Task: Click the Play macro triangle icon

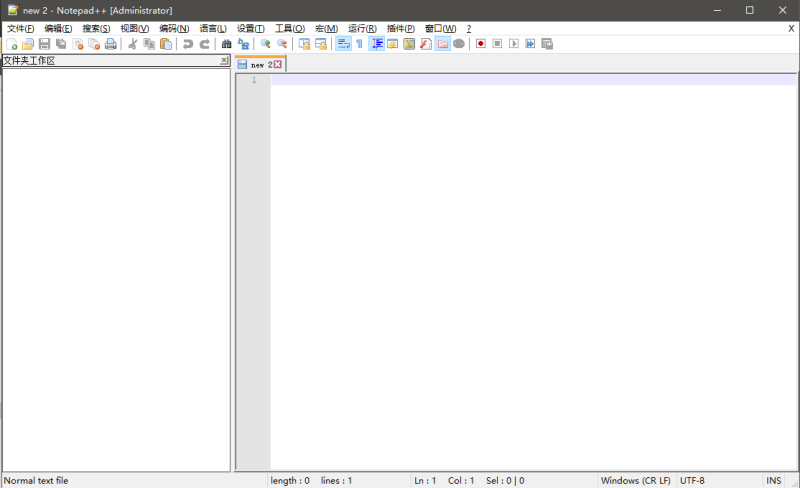Action: pyautogui.click(x=514, y=44)
